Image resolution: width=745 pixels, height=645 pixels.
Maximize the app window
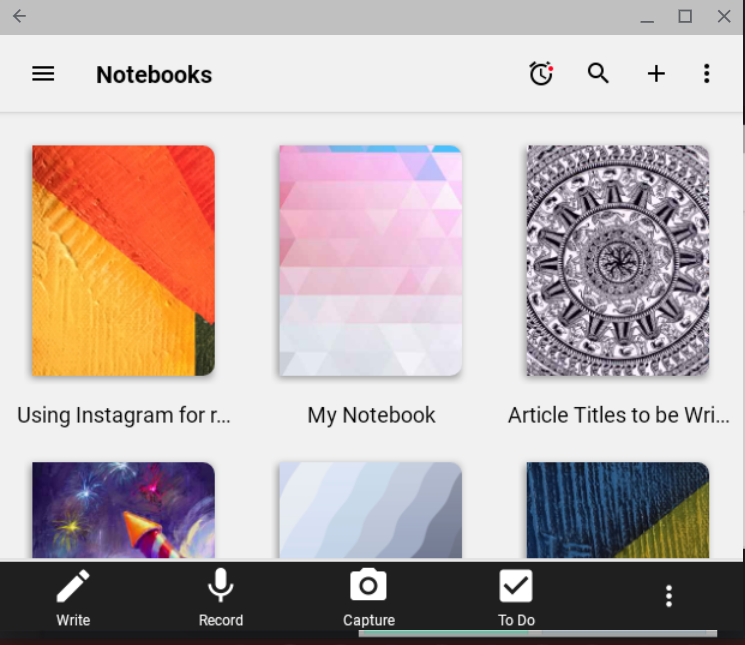pyautogui.click(x=685, y=17)
